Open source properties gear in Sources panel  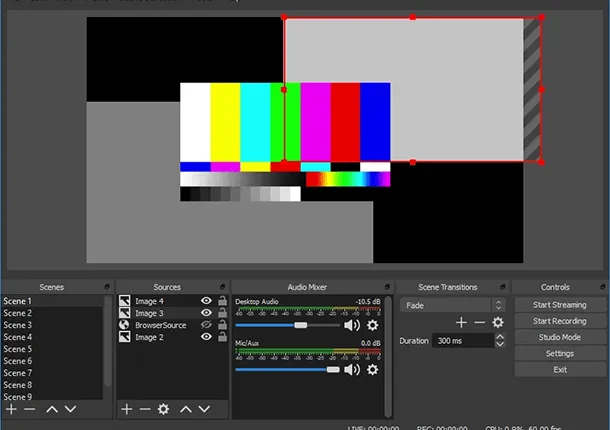163,409
